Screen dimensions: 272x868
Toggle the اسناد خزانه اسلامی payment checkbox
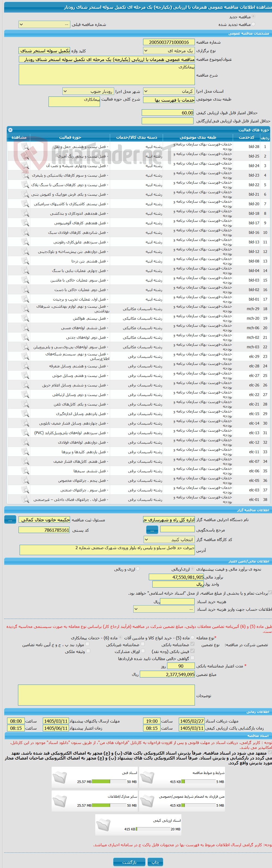(x=270, y=593)
